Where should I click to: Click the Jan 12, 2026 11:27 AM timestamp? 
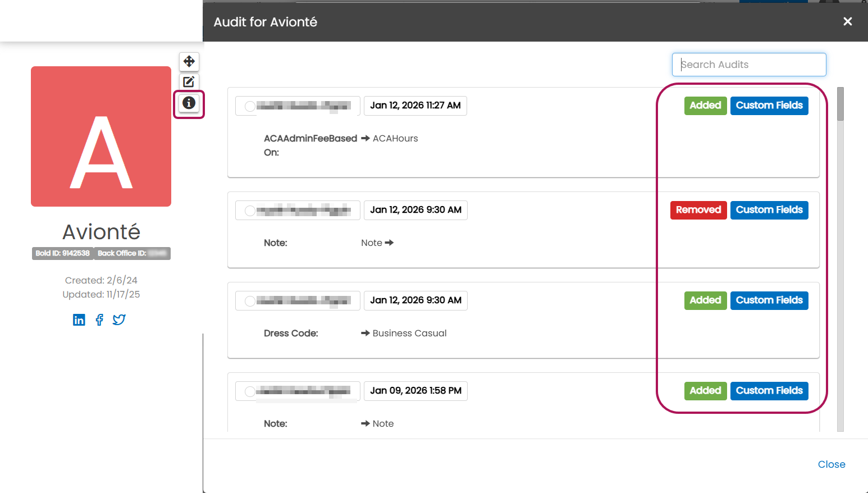click(415, 106)
